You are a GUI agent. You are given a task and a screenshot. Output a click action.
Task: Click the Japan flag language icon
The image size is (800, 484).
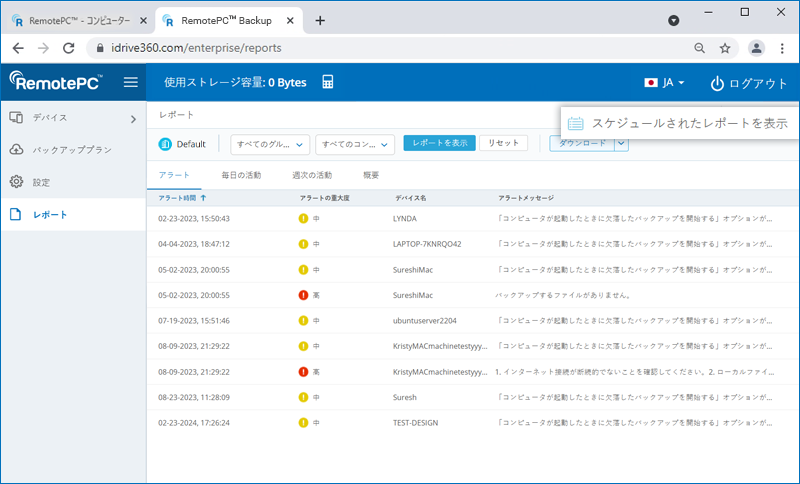651,83
